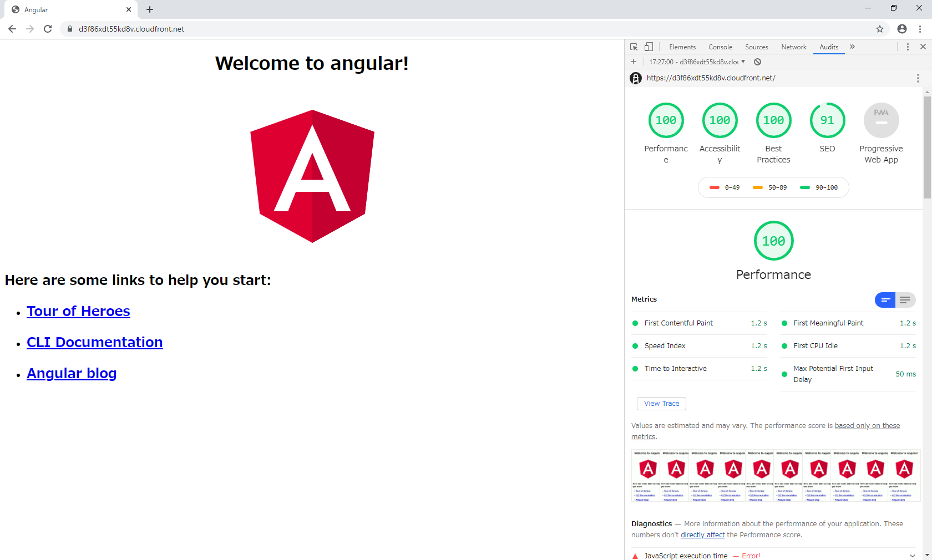Image resolution: width=932 pixels, height=560 pixels.
Task: Open the CLI Documentation link
Action: click(x=95, y=342)
